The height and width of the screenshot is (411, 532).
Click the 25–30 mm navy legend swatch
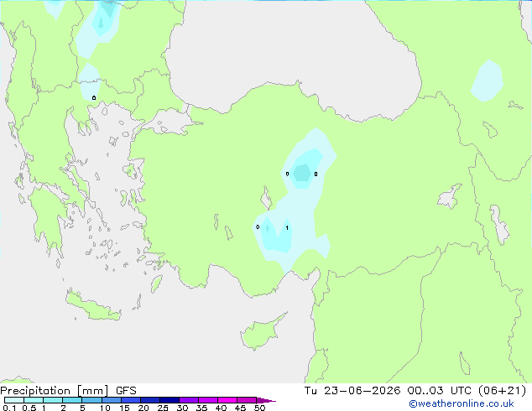(x=170, y=400)
